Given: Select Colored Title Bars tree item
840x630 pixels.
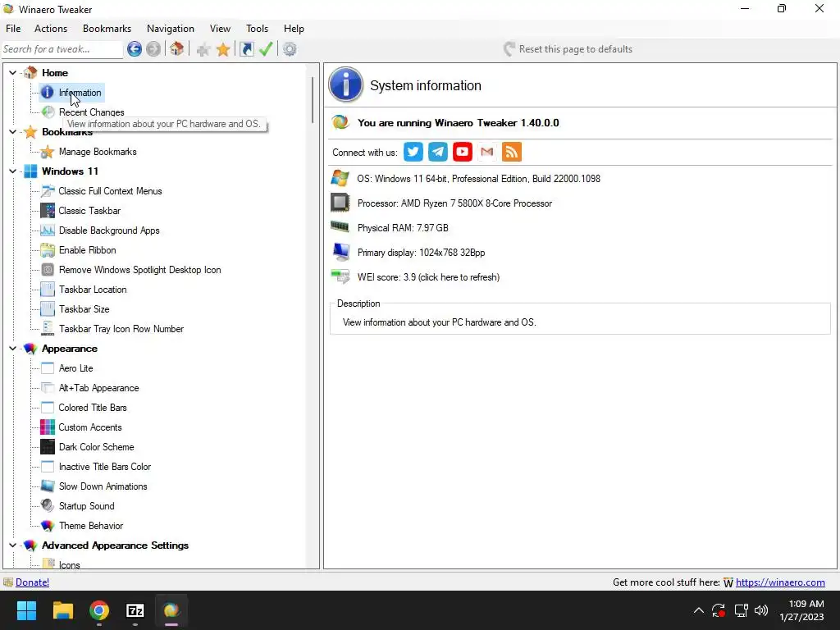Looking at the screenshot, I should click(93, 408).
